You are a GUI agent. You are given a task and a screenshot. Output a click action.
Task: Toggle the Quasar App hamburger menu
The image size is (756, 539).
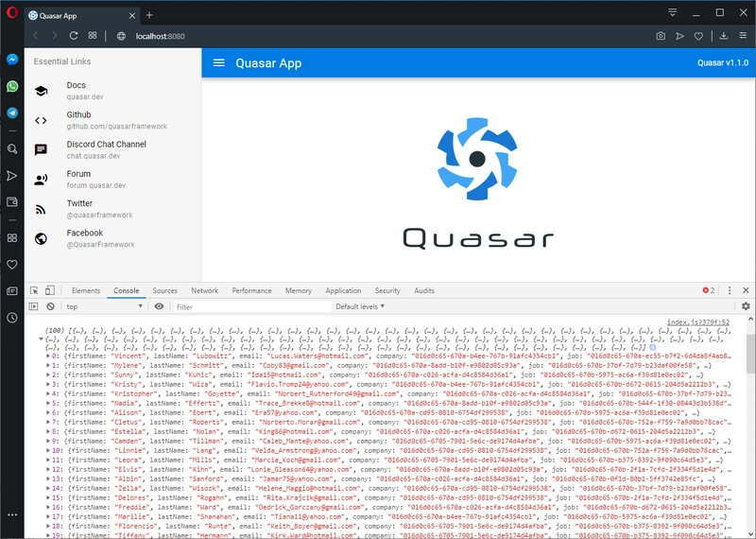click(x=219, y=62)
